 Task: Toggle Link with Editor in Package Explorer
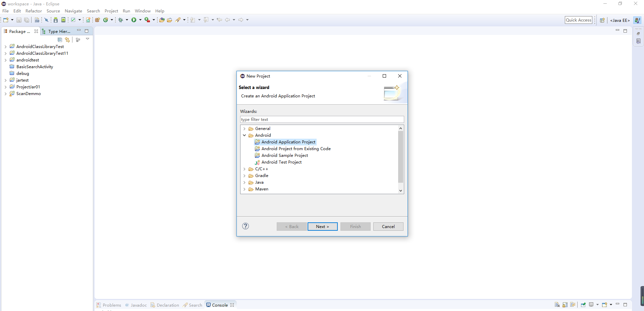67,40
